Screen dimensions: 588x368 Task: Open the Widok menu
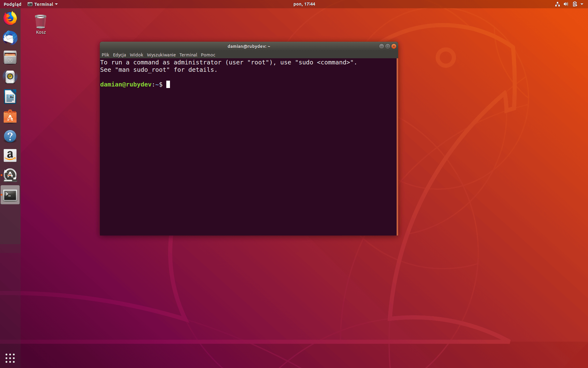pos(136,55)
